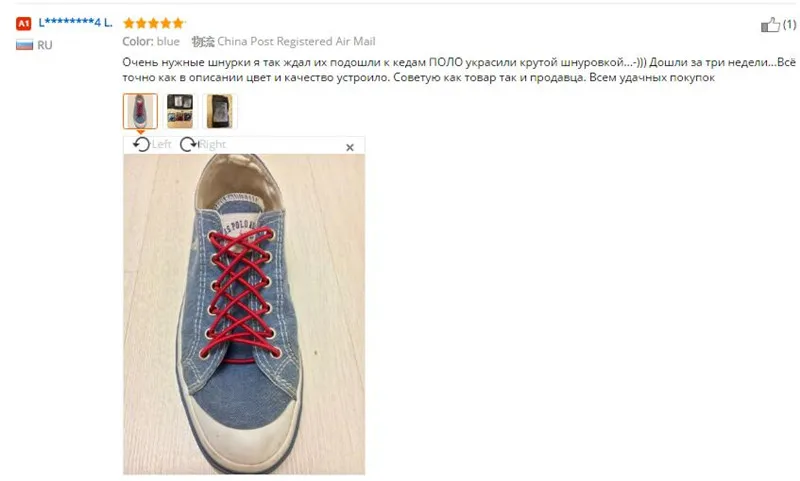Click the Russian review text
Viewport: 800px width, 481px height.
459,70
